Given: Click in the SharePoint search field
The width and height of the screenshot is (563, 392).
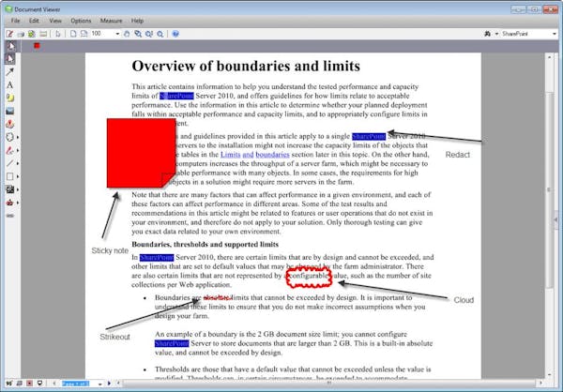Looking at the screenshot, I should tap(526, 34).
